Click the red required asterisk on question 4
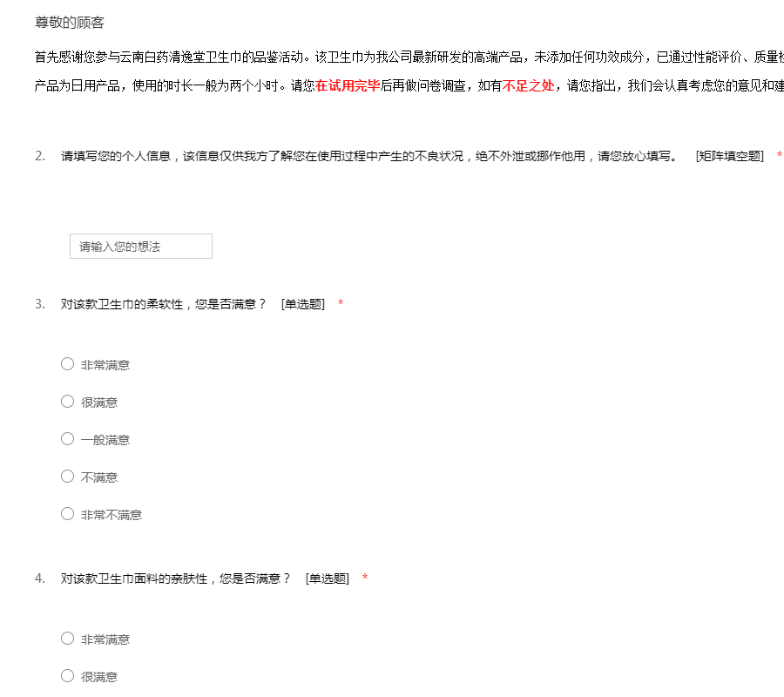The width and height of the screenshot is (784, 697). [x=365, y=579]
